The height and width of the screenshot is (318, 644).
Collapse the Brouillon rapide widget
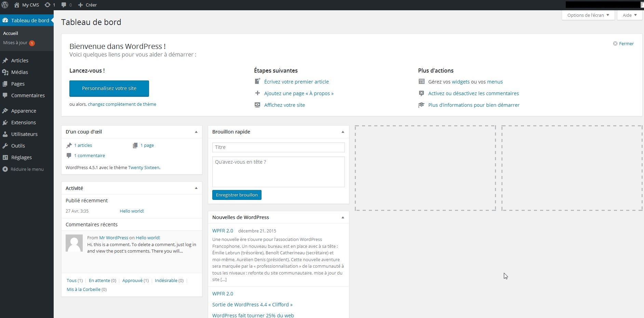[x=343, y=132]
